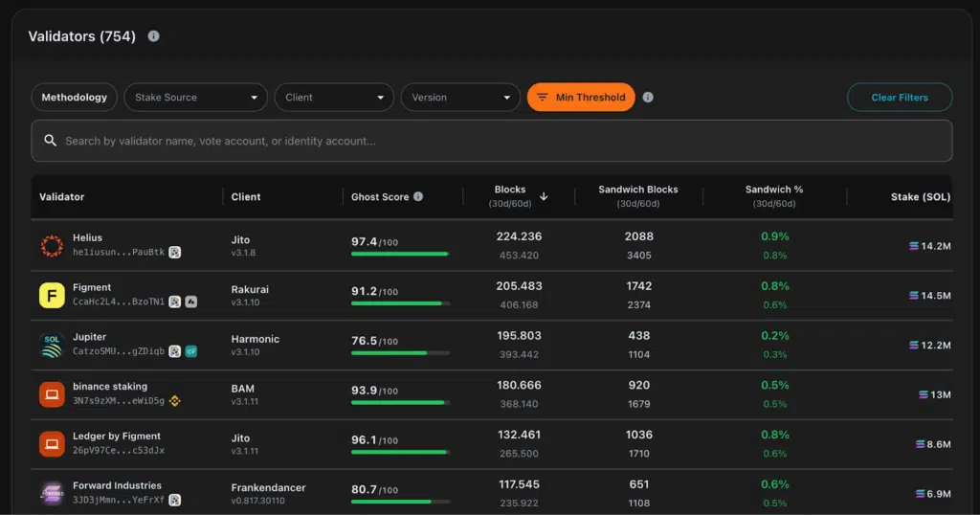Image resolution: width=980 pixels, height=515 pixels.
Task: Open the Version dropdown
Action: 459,98
